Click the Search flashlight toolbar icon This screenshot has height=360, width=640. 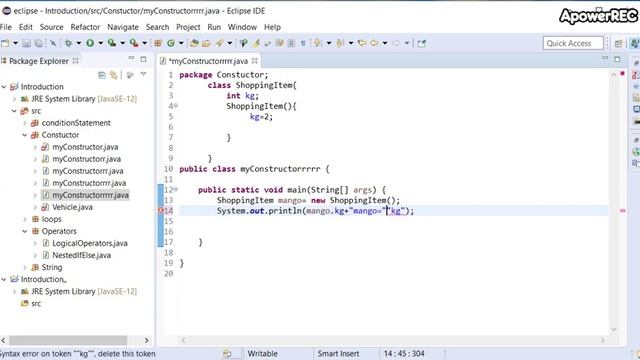point(220,43)
